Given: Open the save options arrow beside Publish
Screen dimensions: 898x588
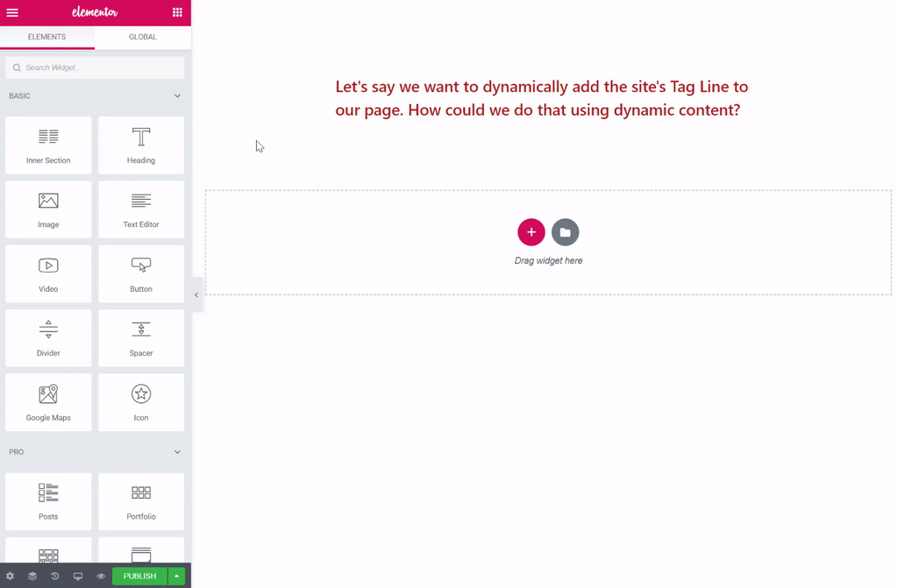Looking at the screenshot, I should click(177, 576).
